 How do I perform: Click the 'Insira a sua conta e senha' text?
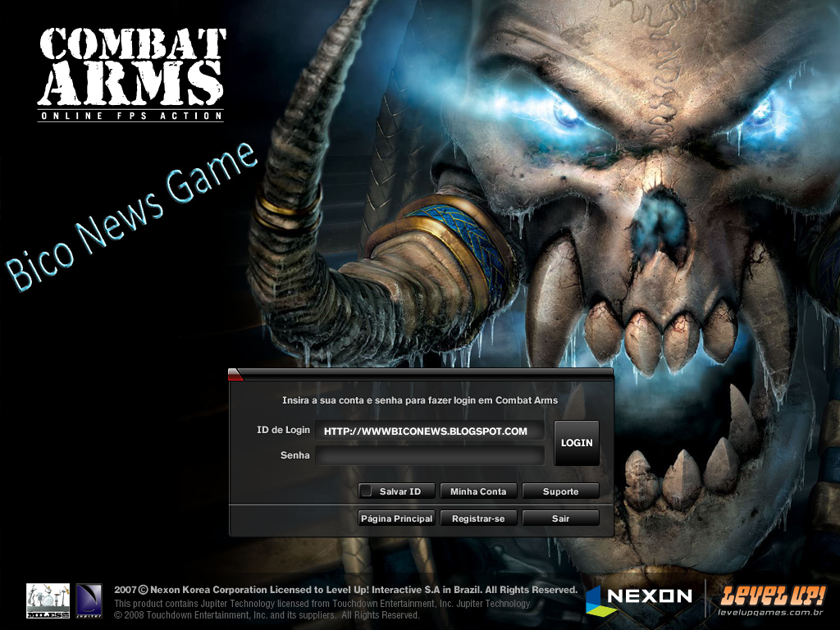pyautogui.click(x=420, y=400)
